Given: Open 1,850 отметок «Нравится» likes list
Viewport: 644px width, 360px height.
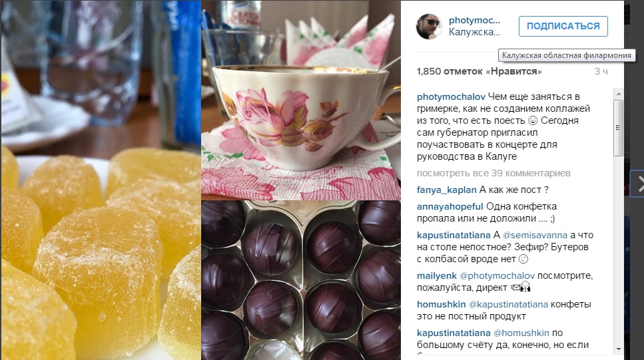Looking at the screenshot, I should coord(479,71).
